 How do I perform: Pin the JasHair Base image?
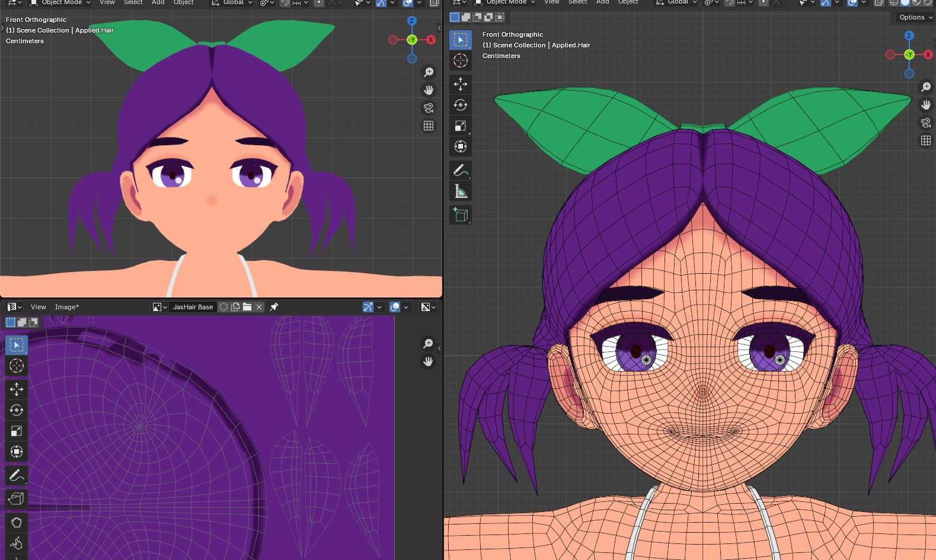point(274,307)
